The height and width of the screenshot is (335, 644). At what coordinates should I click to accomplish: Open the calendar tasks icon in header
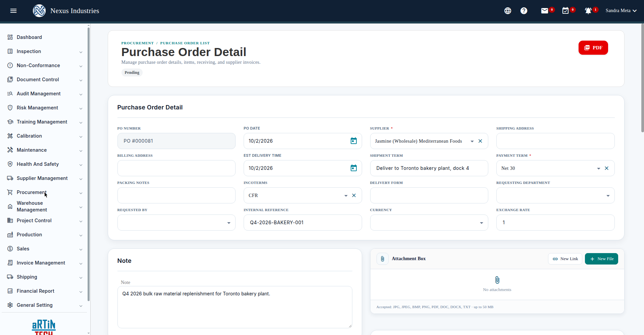click(x=565, y=11)
